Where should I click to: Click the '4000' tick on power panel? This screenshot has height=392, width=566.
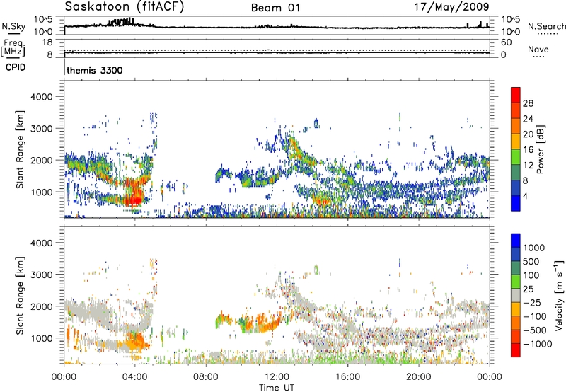pyautogui.click(x=42, y=97)
